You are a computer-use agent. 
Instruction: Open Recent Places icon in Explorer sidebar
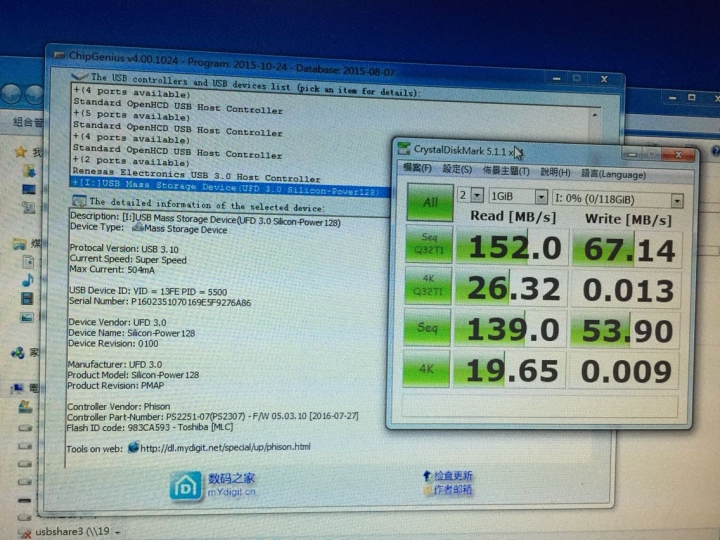28,208
